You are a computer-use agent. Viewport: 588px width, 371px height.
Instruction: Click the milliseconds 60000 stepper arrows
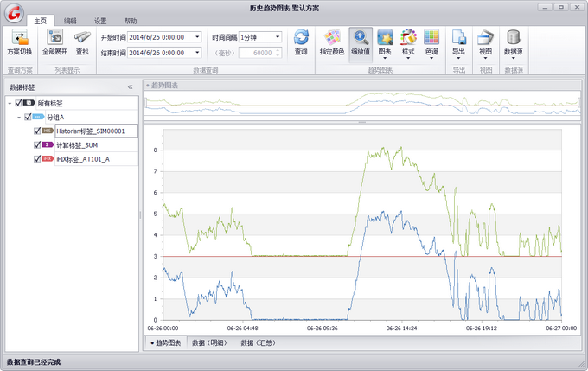point(278,53)
